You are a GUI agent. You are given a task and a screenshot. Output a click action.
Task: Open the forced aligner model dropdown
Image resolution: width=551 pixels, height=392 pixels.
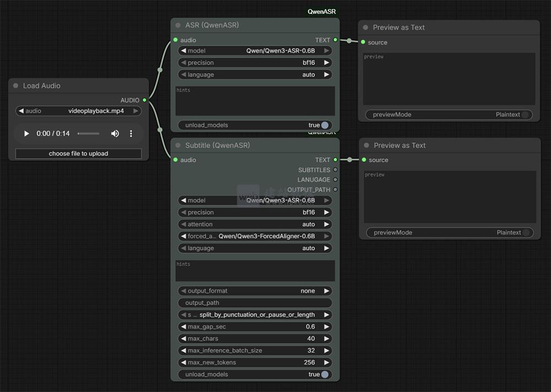coord(255,236)
